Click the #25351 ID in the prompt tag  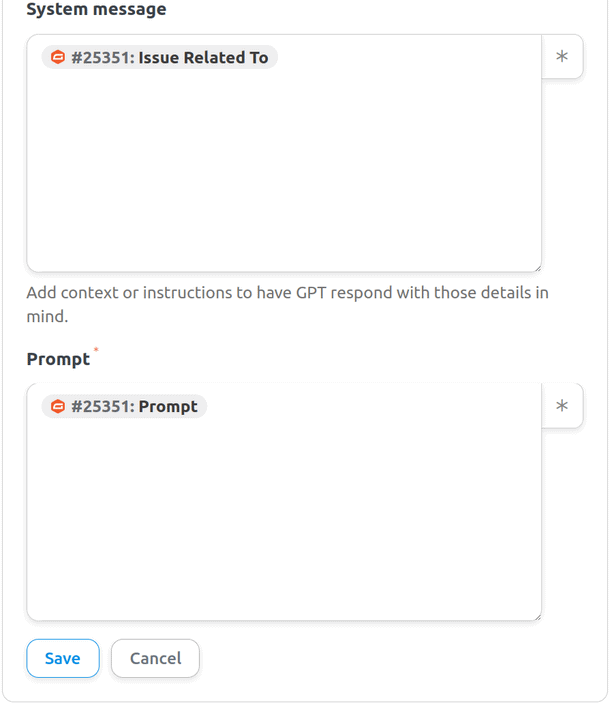[100, 407]
